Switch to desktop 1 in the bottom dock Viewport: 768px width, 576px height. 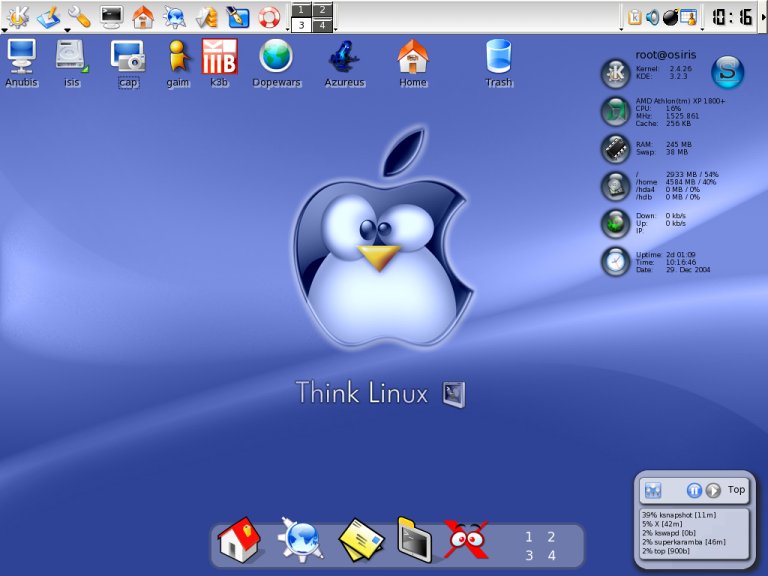click(529, 537)
